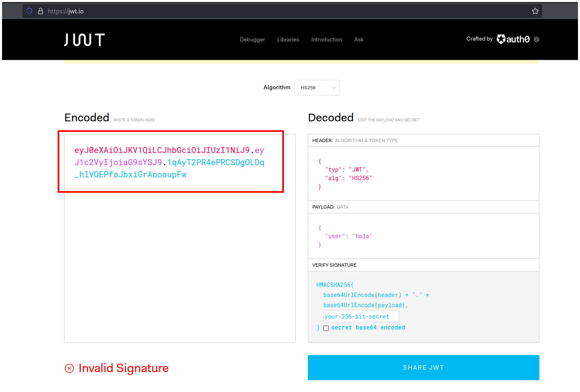Go to the Libraries nav item
The height and width of the screenshot is (392, 580).
288,39
